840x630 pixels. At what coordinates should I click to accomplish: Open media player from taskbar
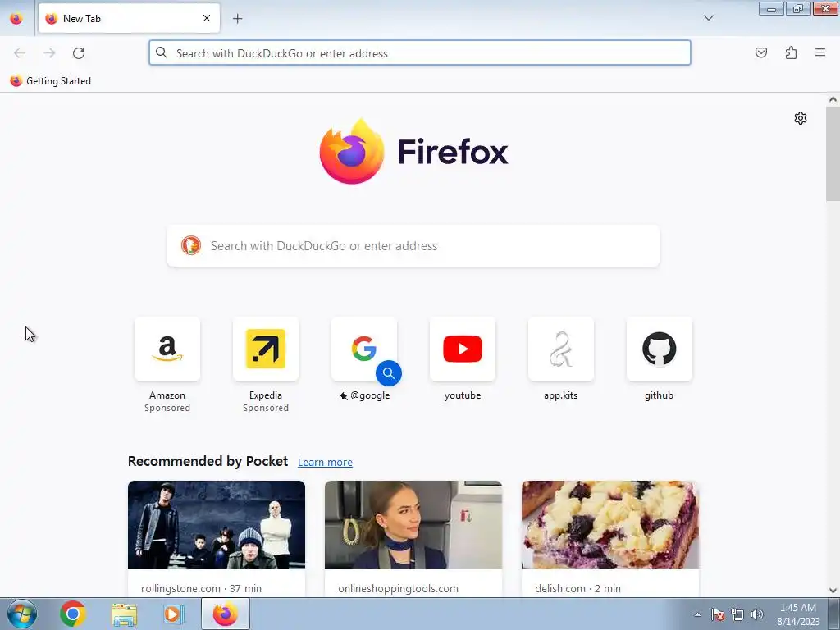click(173, 614)
